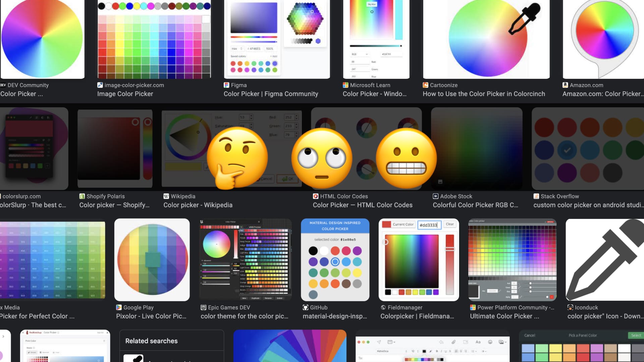This screenshot has width=644, height=362.
Task: Open 'Color Picker - Windo...' result link
Action: pyautogui.click(x=375, y=94)
